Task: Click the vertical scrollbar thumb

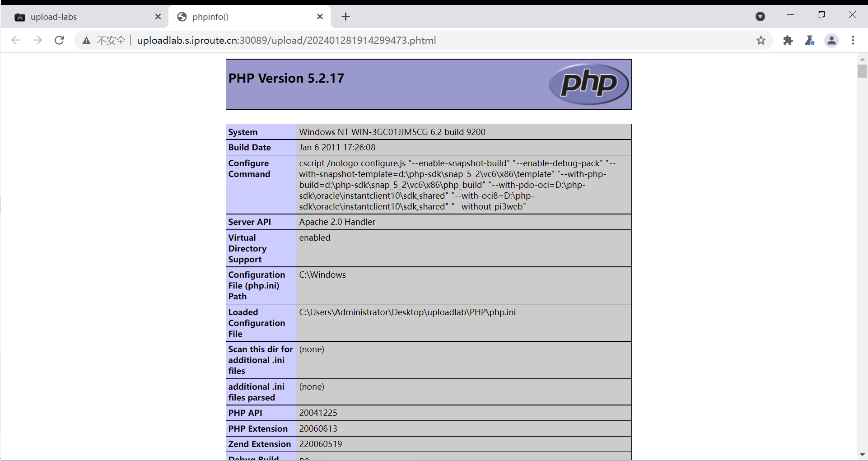Action: pyautogui.click(x=862, y=71)
